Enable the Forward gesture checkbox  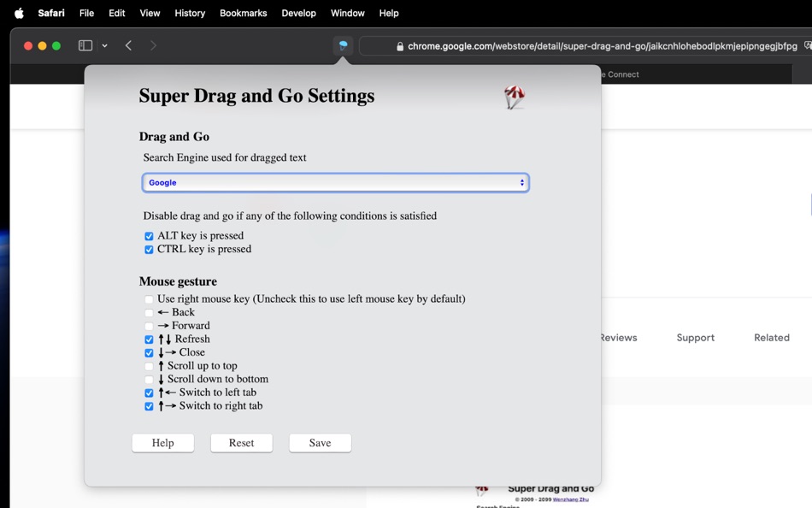[149, 326]
